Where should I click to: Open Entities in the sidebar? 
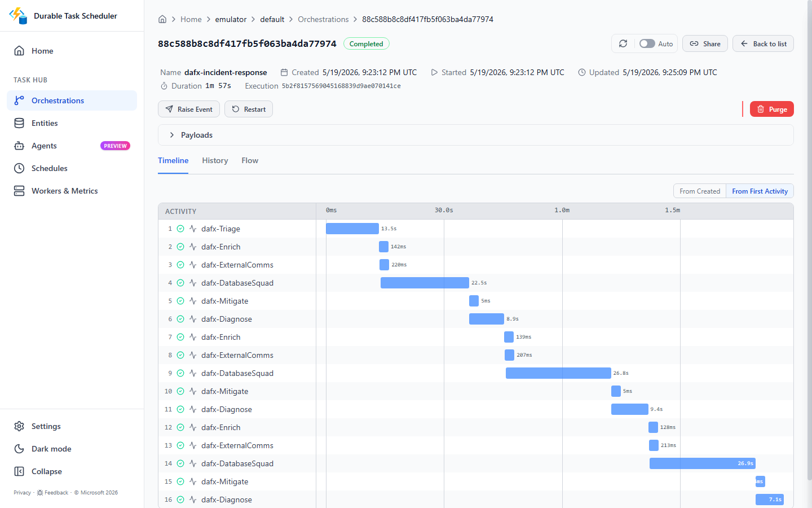point(72,123)
